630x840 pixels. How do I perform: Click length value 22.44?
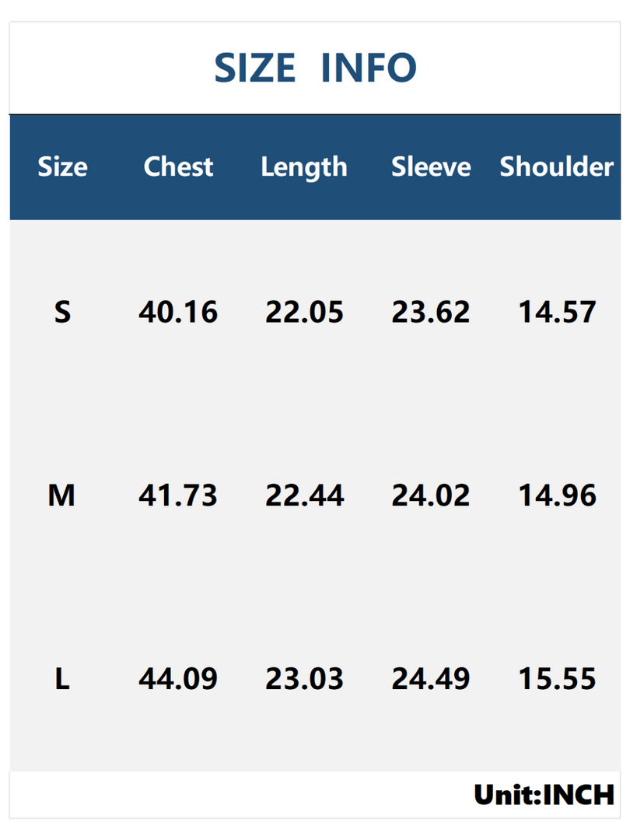pyautogui.click(x=304, y=495)
